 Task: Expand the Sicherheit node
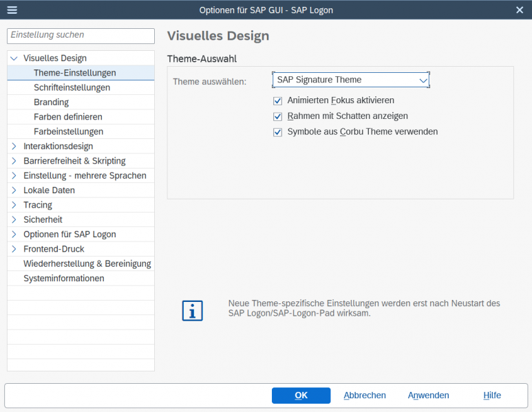[14, 219]
